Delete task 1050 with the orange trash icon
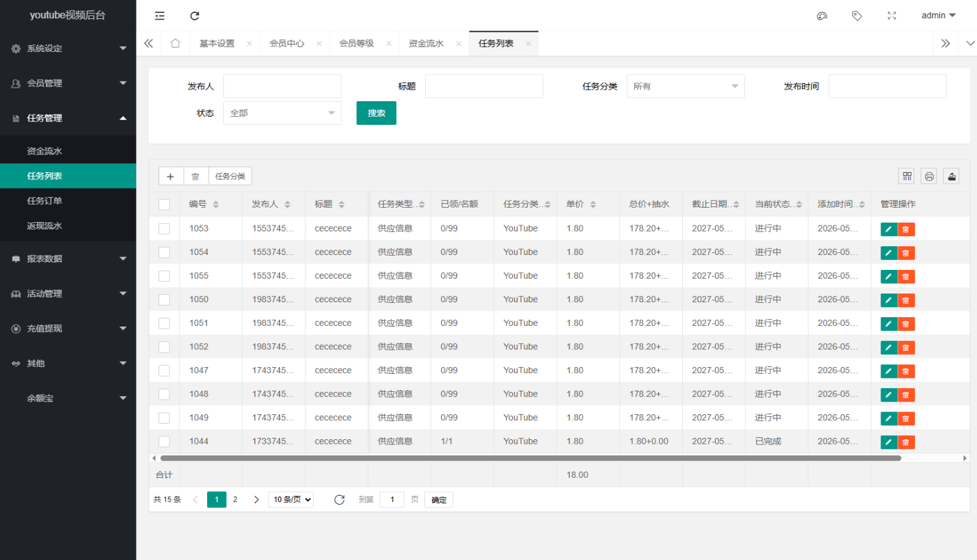Screen dimensions: 977x560 [x=906, y=300]
